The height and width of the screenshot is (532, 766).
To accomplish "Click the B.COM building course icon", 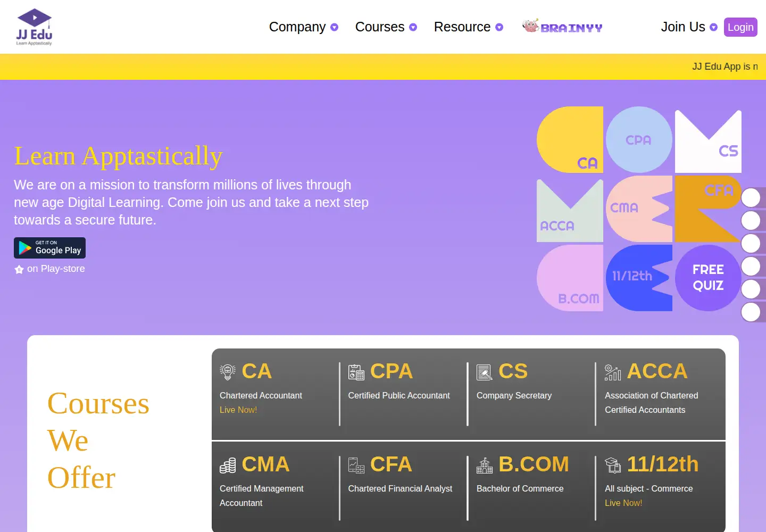I will tap(485, 465).
